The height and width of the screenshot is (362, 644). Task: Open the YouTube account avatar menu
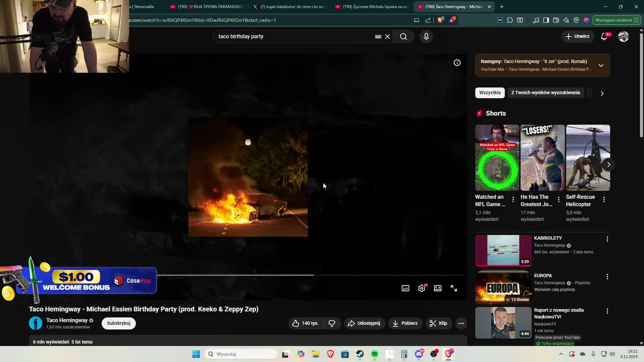click(x=623, y=37)
